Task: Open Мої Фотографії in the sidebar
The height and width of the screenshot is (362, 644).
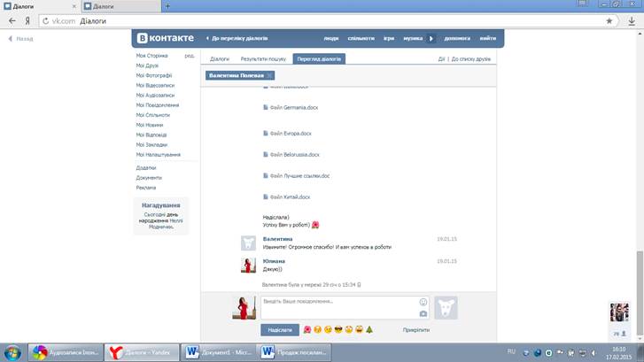Action: [x=154, y=75]
